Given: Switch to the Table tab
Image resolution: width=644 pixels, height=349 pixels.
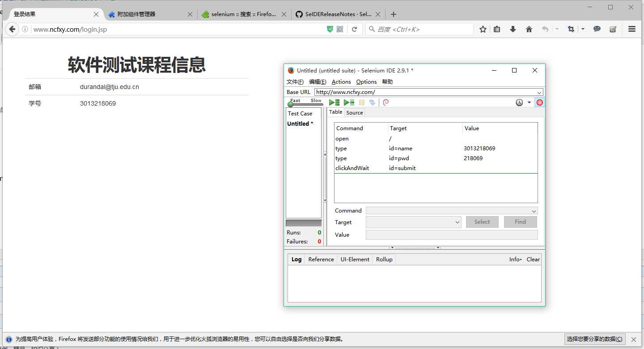Looking at the screenshot, I should click(336, 112).
